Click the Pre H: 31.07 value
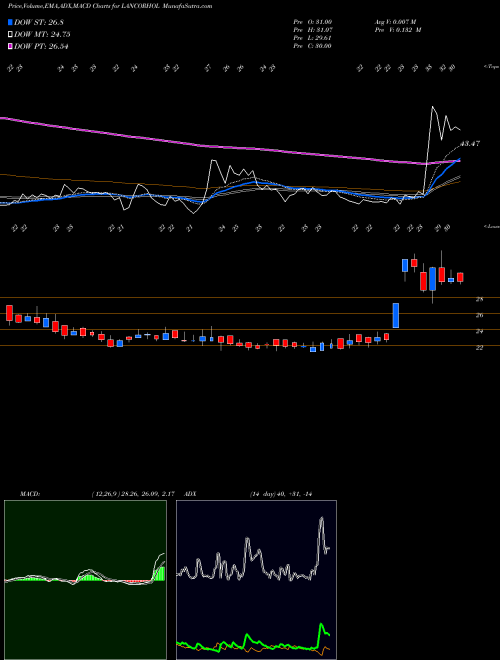The image size is (500, 660). pos(313,30)
